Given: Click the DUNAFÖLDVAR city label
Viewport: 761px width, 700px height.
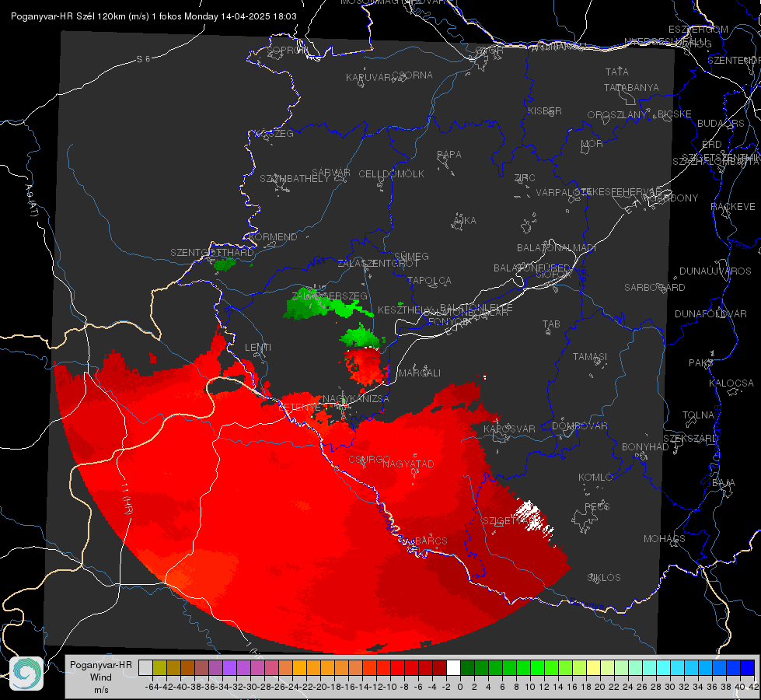Looking at the screenshot, I should point(710,313).
